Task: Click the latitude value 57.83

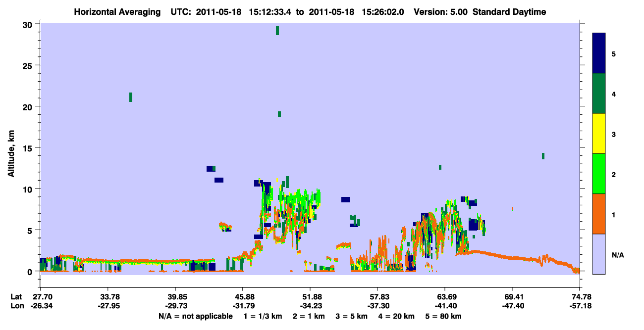Action: point(377,297)
